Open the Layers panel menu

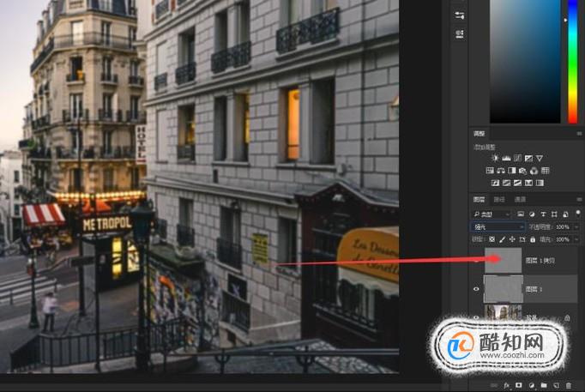point(579,200)
